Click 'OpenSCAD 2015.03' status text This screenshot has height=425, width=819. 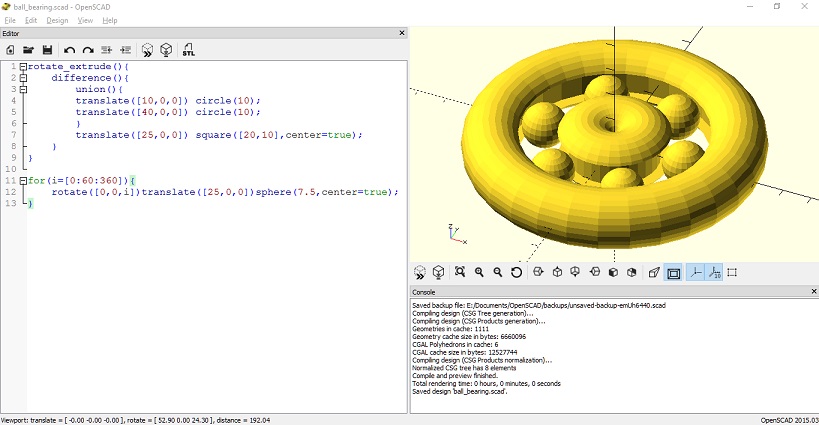pyautogui.click(x=789, y=420)
